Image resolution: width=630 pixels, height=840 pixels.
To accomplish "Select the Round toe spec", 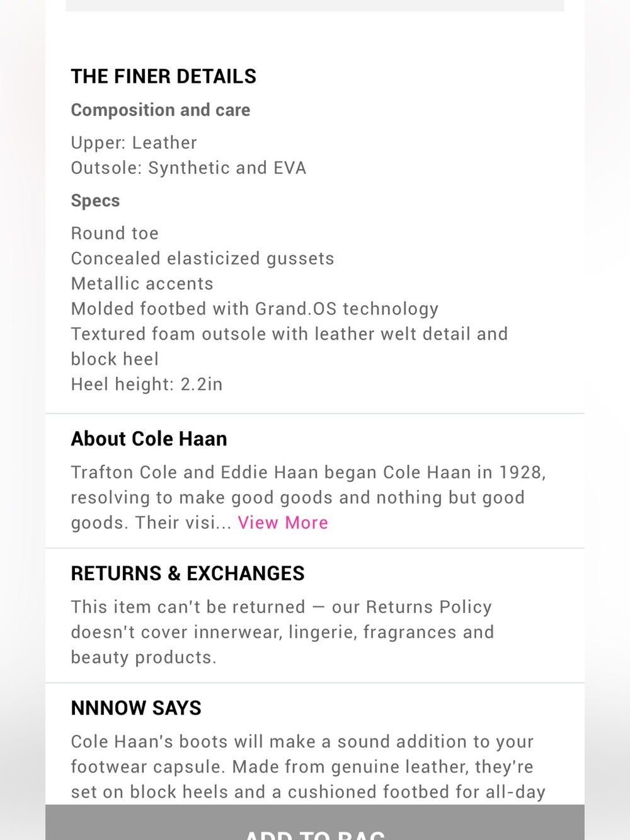I will point(115,233).
